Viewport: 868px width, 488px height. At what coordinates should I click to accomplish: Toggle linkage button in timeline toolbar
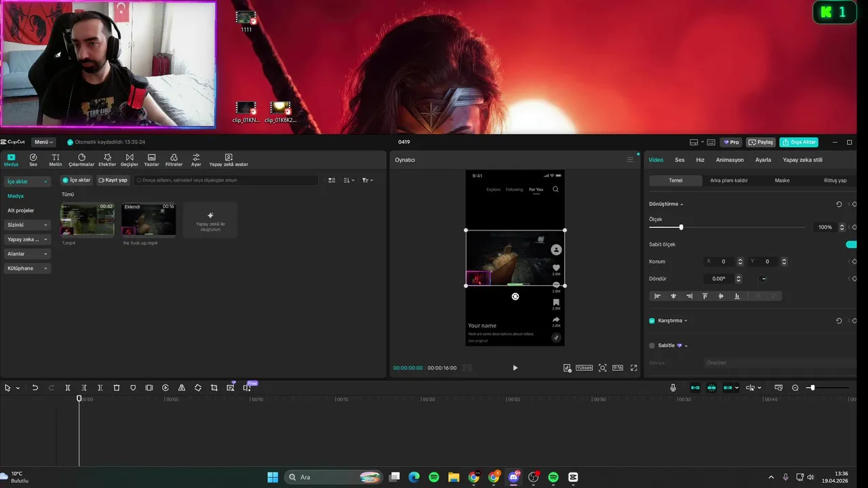point(728,388)
